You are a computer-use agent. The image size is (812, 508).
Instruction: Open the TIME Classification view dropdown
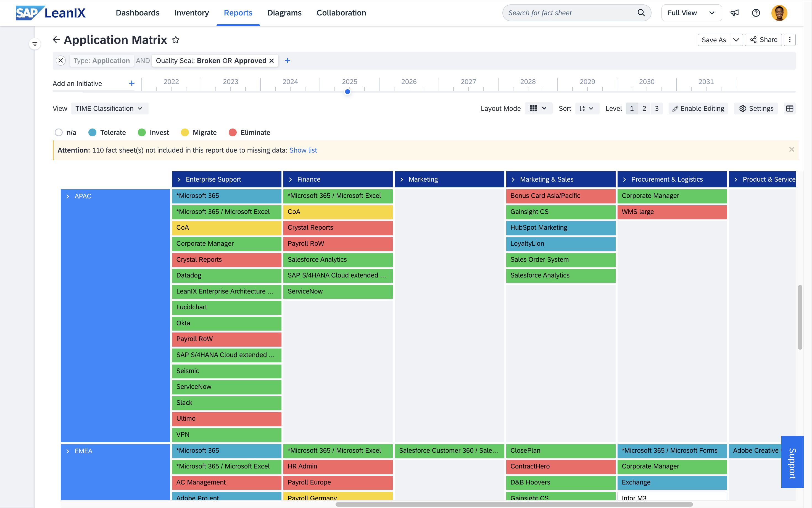pos(109,109)
